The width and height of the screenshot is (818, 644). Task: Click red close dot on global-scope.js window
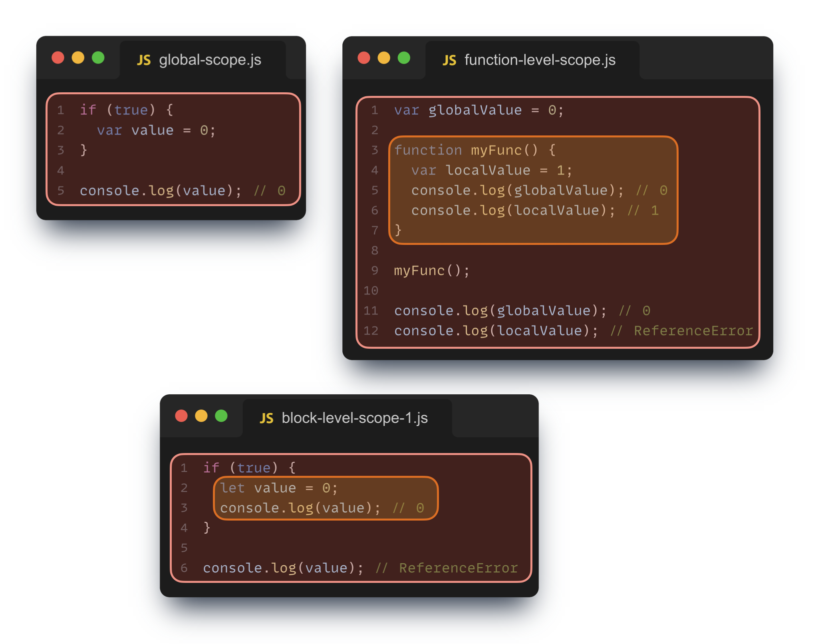(x=58, y=58)
